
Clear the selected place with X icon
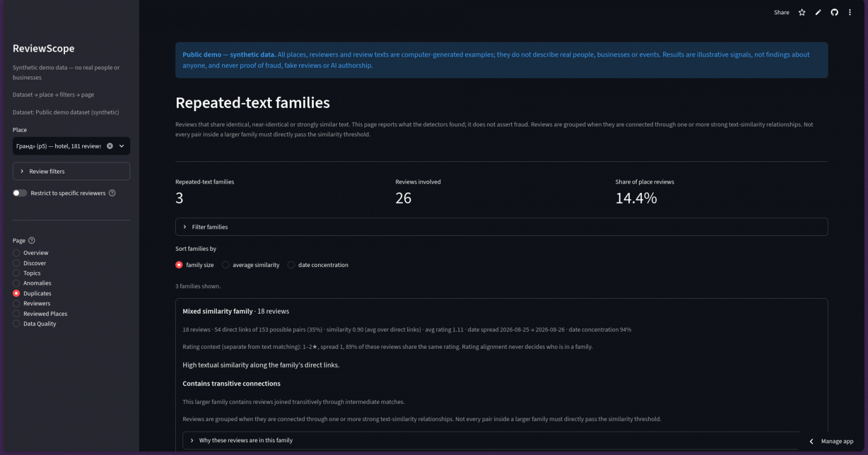pos(110,146)
